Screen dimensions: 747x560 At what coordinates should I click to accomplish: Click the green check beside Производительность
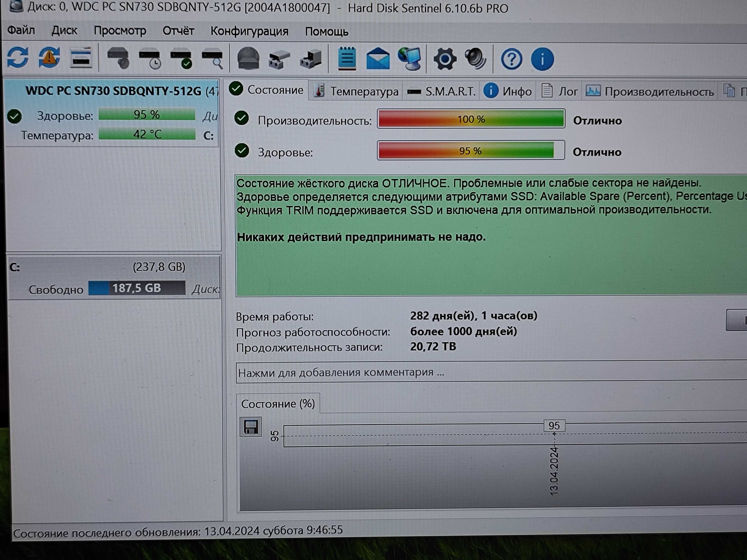click(241, 118)
